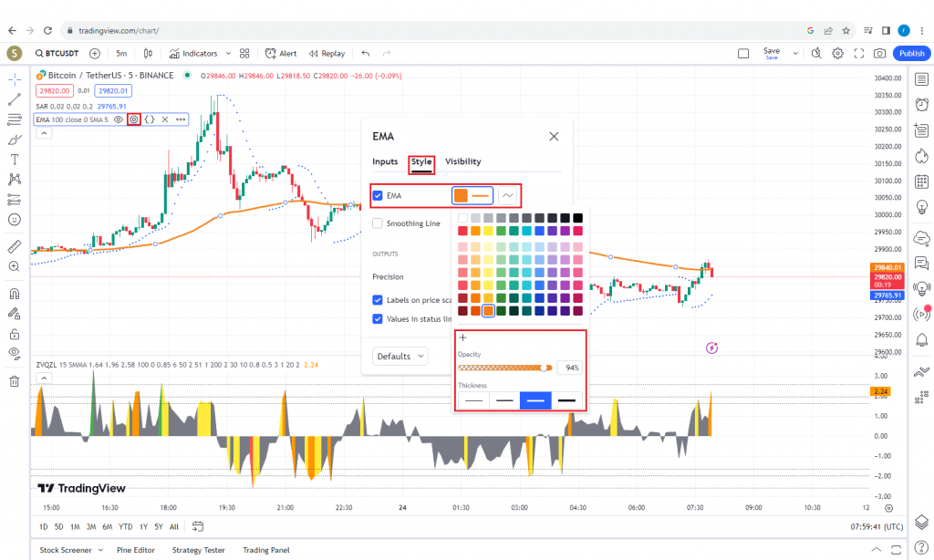Open the go to date calendar
This screenshot has width=934, height=560.
[x=198, y=526]
